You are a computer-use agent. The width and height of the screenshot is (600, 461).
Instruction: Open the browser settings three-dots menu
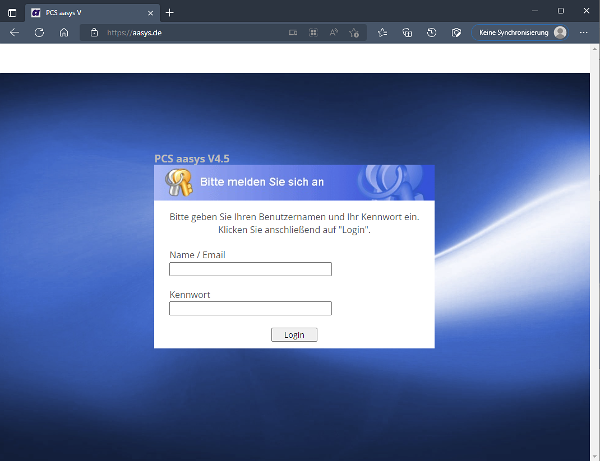(x=583, y=33)
